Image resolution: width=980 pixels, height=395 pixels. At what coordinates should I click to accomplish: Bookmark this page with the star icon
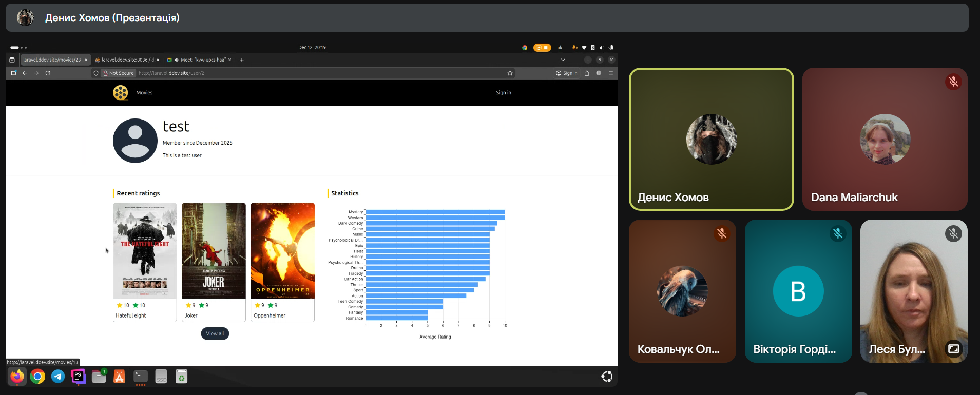(510, 73)
